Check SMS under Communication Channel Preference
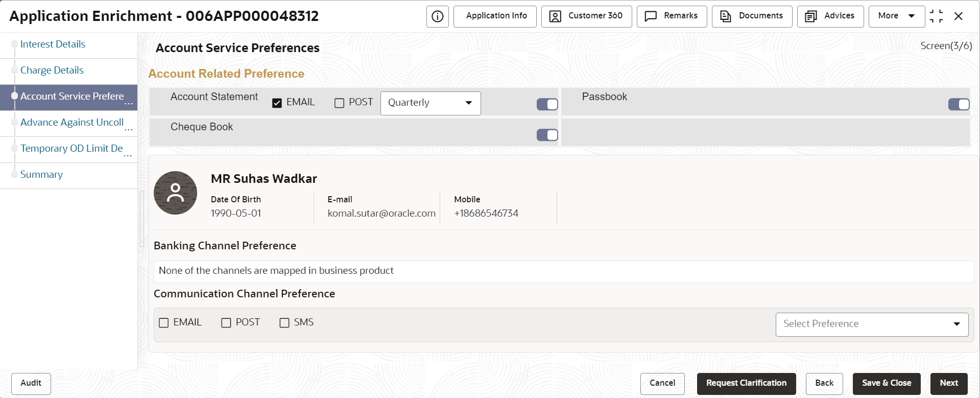The image size is (980, 398). (284, 323)
